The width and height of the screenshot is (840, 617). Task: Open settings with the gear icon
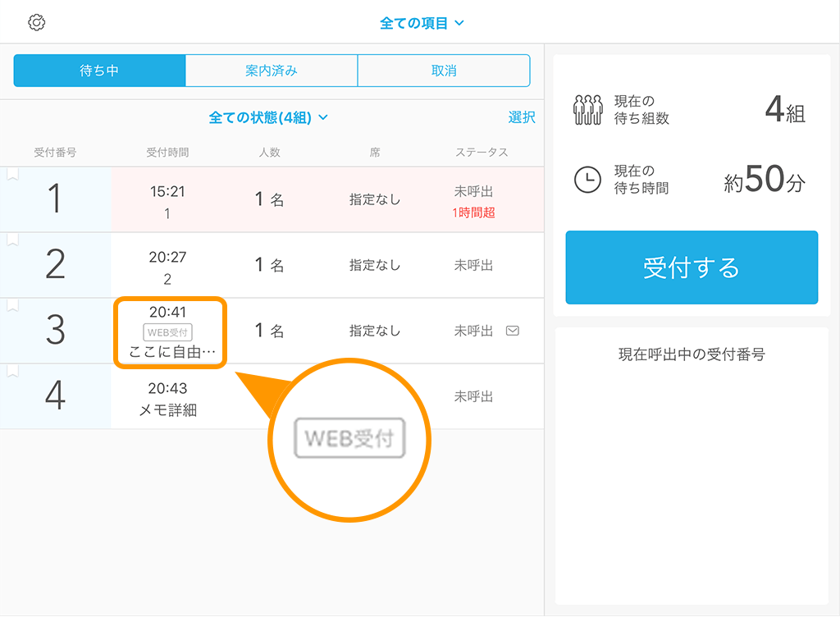point(36,22)
